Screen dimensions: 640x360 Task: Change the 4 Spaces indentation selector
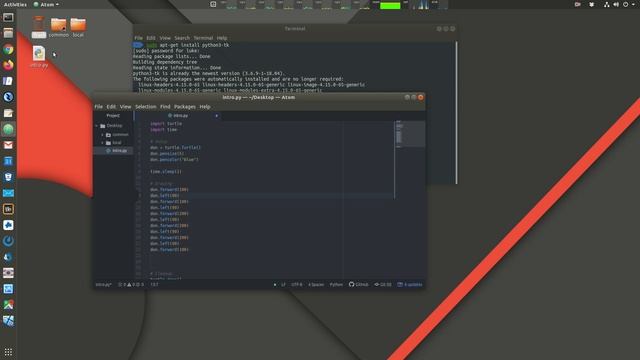click(316, 284)
